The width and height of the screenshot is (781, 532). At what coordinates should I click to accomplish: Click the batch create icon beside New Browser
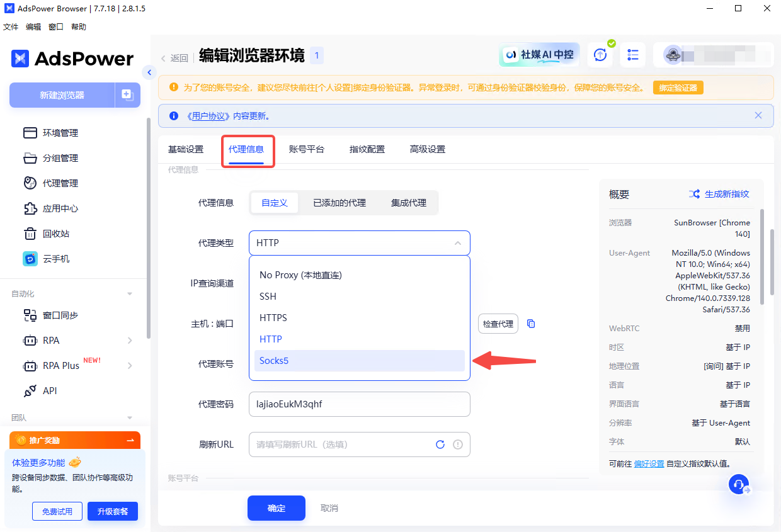127,95
